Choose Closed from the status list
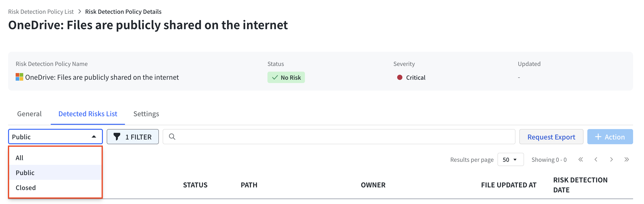Screen dimensions: 644x204 tap(55, 187)
